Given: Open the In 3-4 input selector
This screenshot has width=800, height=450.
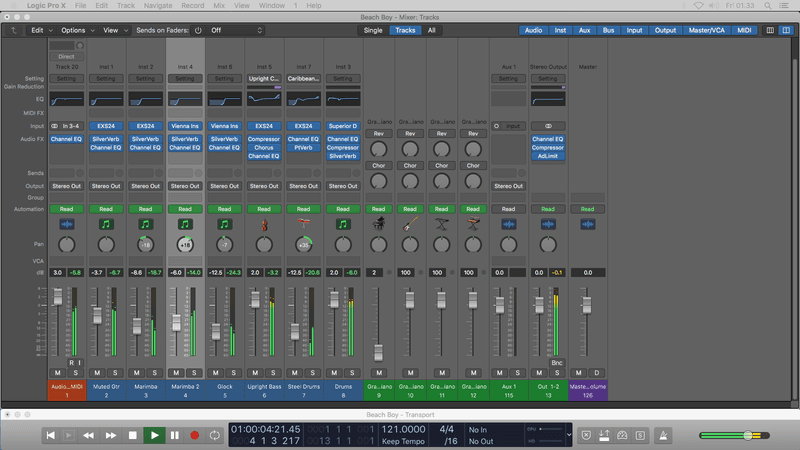Looking at the screenshot, I should tap(66, 126).
